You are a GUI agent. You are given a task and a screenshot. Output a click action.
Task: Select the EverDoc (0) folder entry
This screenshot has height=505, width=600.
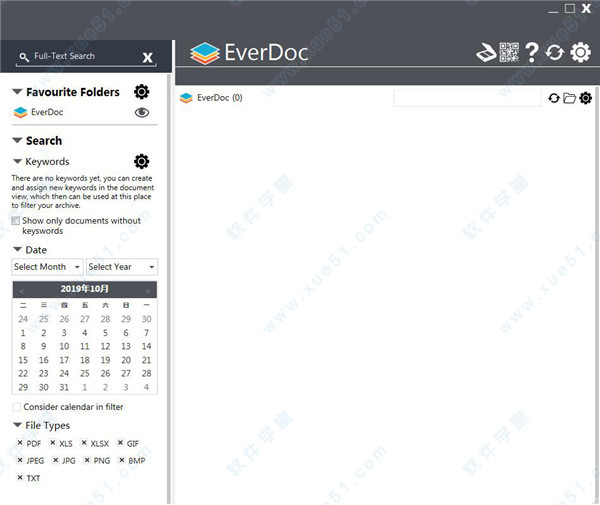point(211,98)
